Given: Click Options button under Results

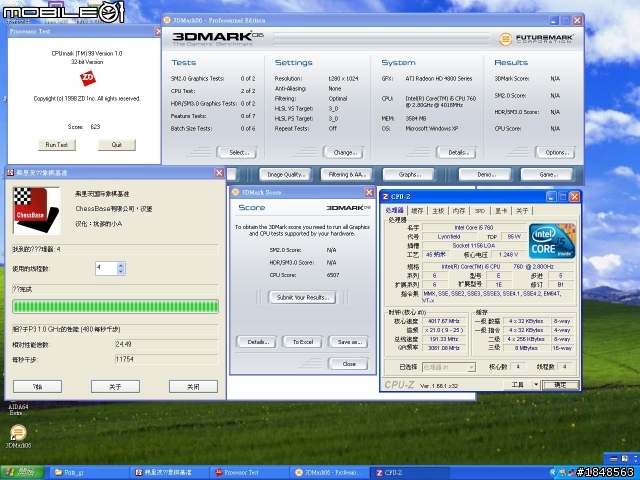Looking at the screenshot, I should 555,152.
